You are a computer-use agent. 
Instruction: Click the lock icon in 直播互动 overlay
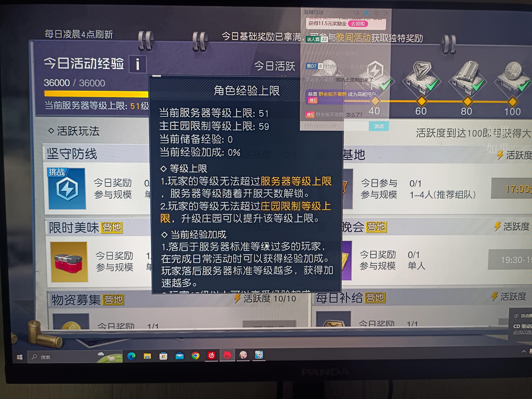pos(366,13)
